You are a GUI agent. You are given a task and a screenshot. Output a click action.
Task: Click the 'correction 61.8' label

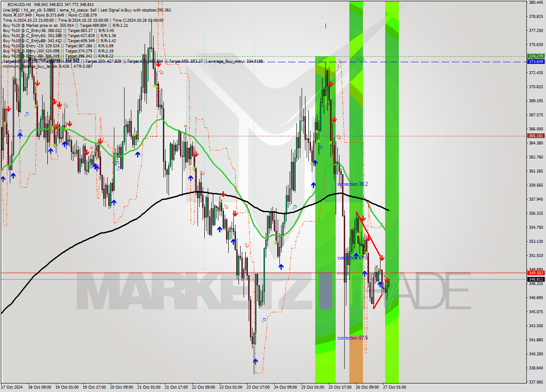click(x=352, y=258)
